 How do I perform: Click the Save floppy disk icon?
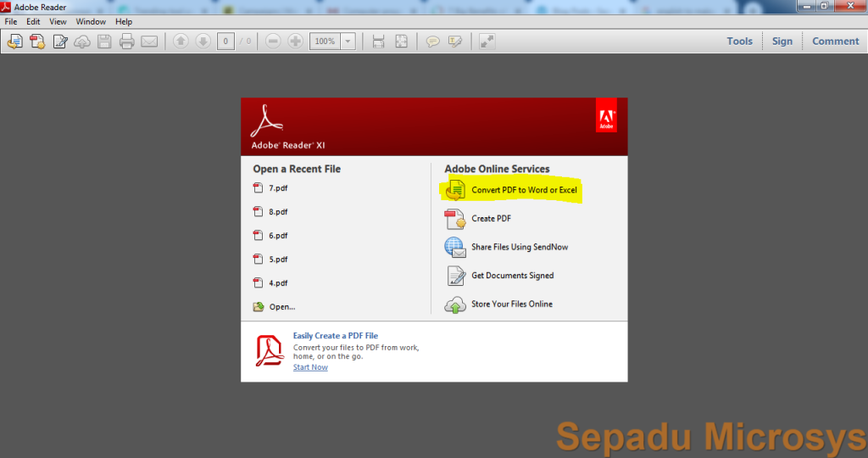[104, 42]
